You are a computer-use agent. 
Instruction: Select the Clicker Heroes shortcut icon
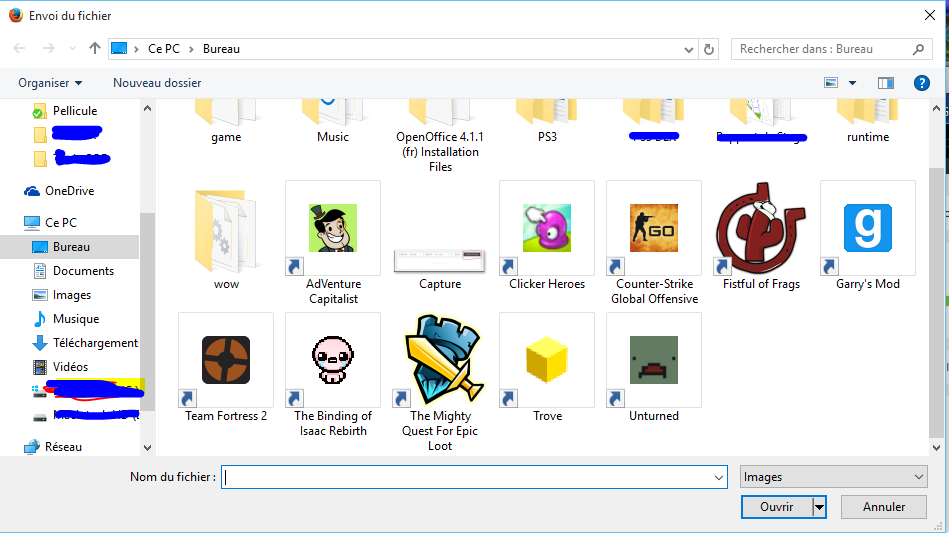click(547, 228)
